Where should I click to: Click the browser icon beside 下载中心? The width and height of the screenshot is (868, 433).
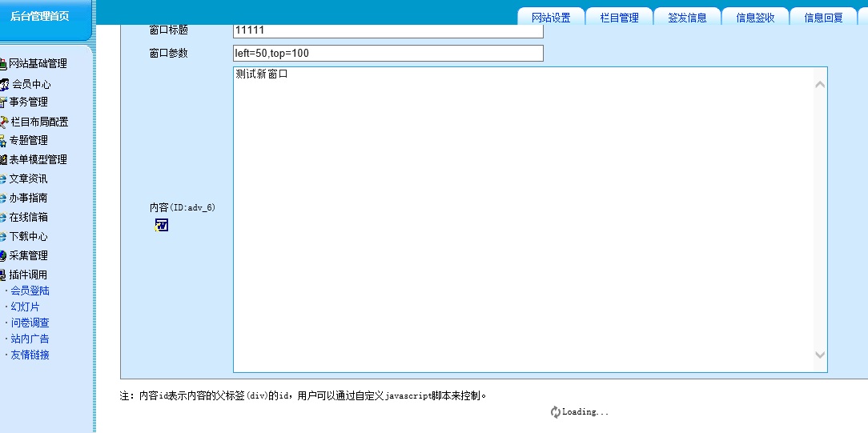(x=3, y=236)
